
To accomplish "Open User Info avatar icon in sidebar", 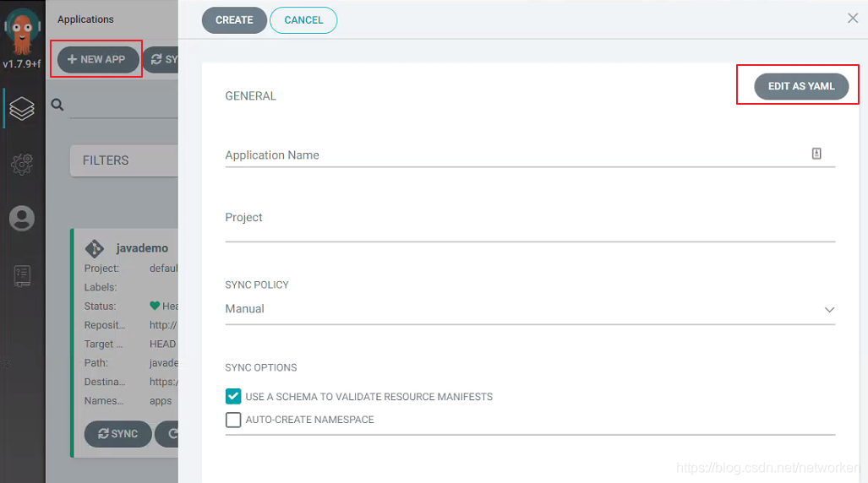I will point(22,218).
